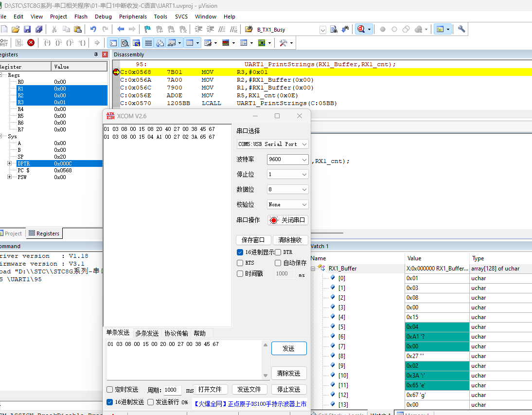Viewport: 532px width, 415px height.
Task: Open the Peripherals menu
Action: pos(133,17)
